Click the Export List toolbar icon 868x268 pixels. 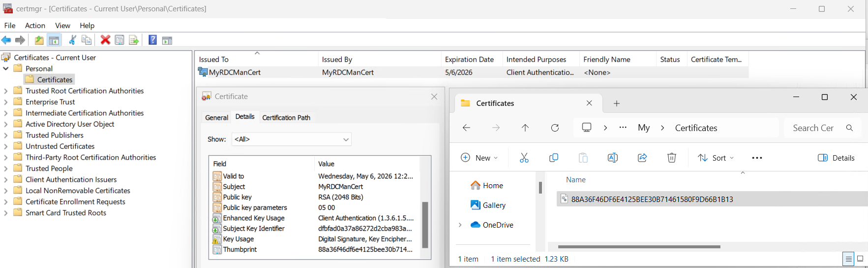click(134, 40)
